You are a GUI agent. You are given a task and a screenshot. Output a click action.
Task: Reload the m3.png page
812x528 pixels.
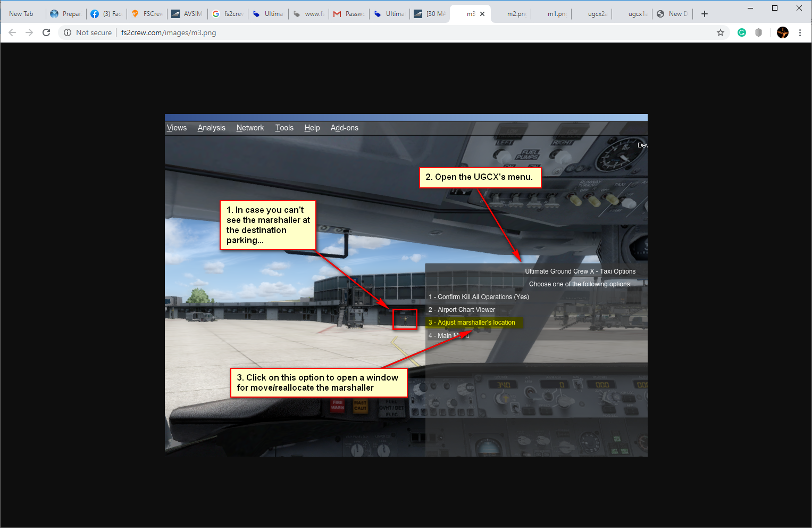46,32
